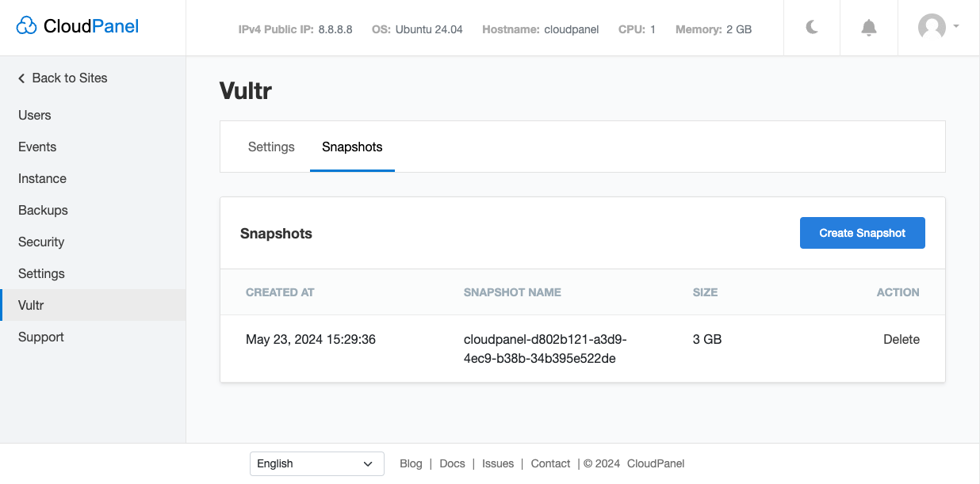The width and height of the screenshot is (980, 484).
Task: Open Users in the sidebar
Action: click(35, 115)
